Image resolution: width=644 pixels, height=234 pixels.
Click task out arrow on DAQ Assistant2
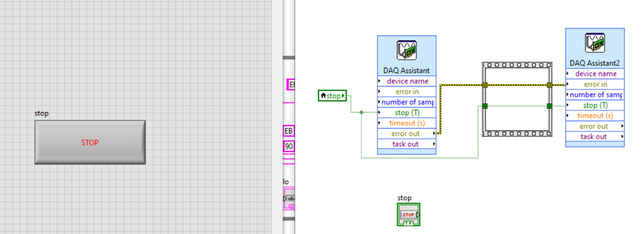[622, 136]
